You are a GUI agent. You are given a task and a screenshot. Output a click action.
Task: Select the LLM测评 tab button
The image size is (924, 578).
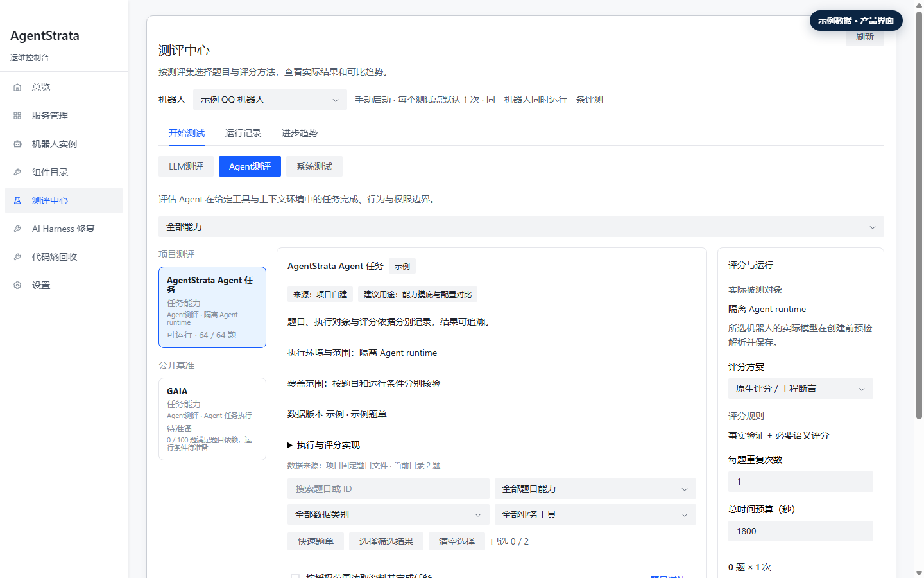click(x=186, y=166)
